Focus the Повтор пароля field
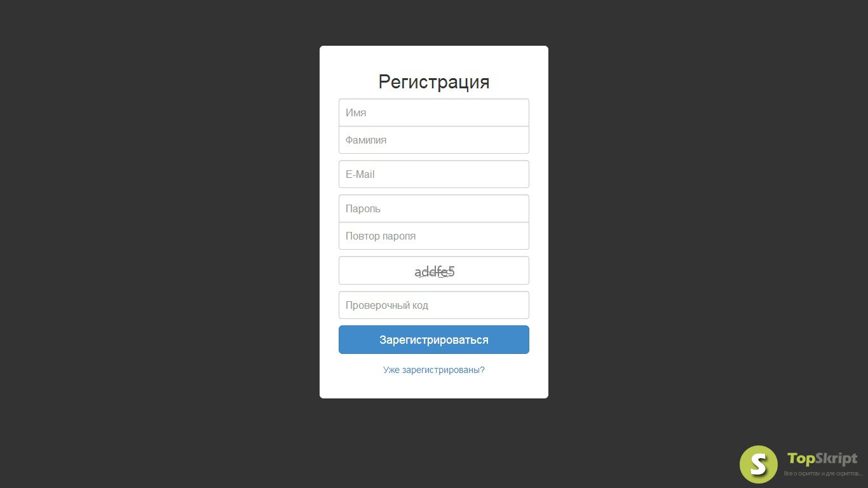The height and width of the screenshot is (488, 868). [434, 236]
